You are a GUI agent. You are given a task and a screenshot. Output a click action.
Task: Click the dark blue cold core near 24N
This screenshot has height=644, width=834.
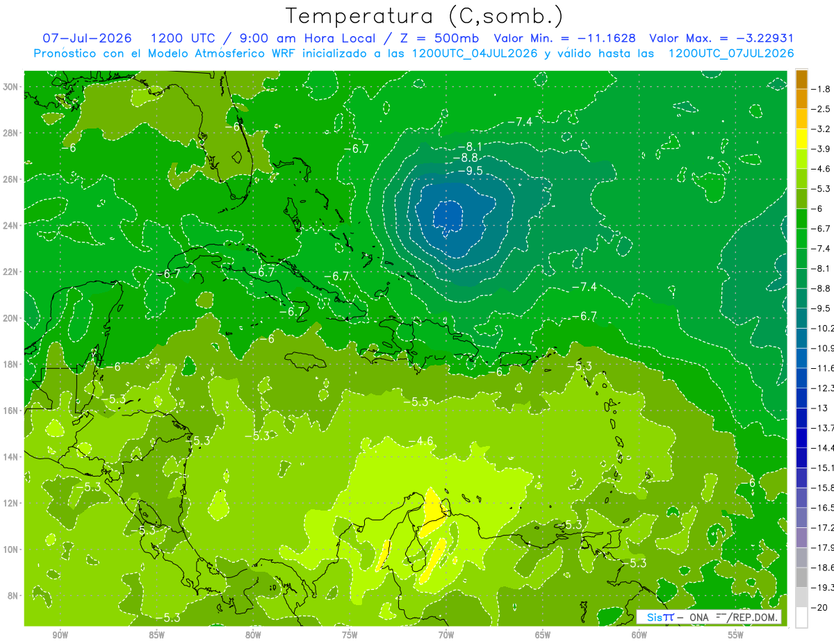(449, 216)
